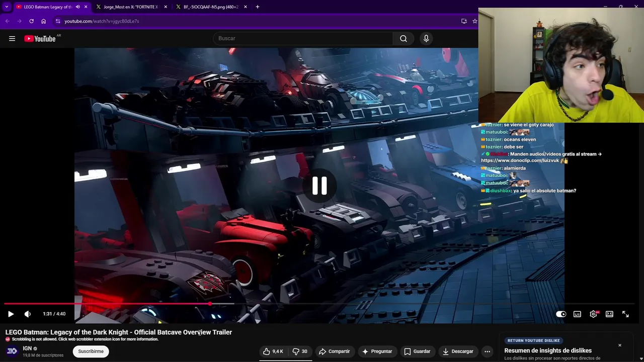Close the Return YouTube Dislike panel
Viewport: 644px width, 362px height.
[x=620, y=345]
